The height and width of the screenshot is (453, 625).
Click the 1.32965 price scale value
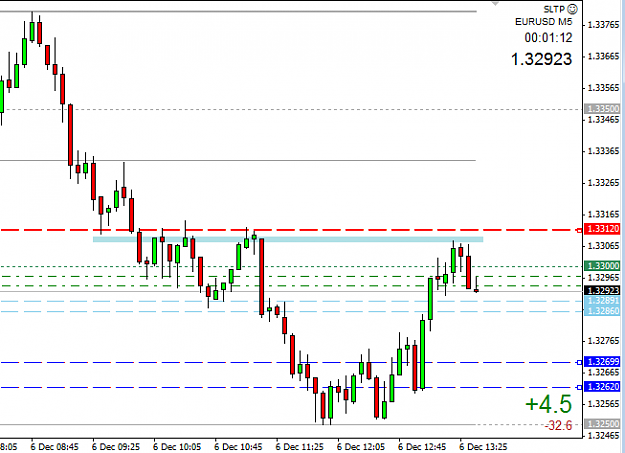pos(603,277)
